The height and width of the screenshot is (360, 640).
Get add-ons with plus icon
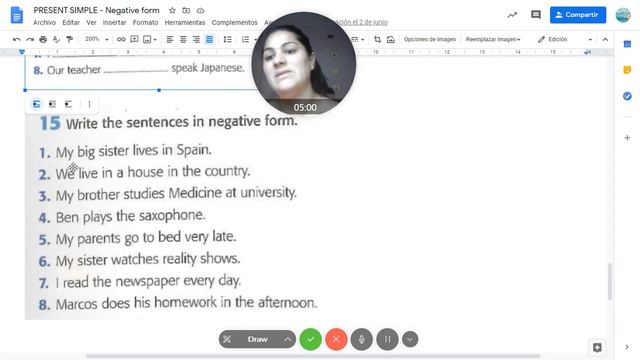tap(627, 138)
